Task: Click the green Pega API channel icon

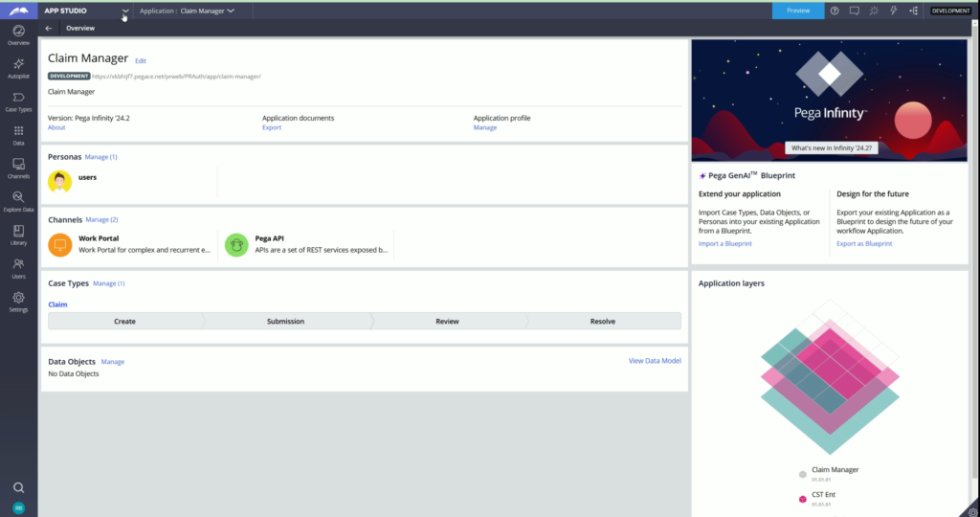Action: click(x=236, y=244)
